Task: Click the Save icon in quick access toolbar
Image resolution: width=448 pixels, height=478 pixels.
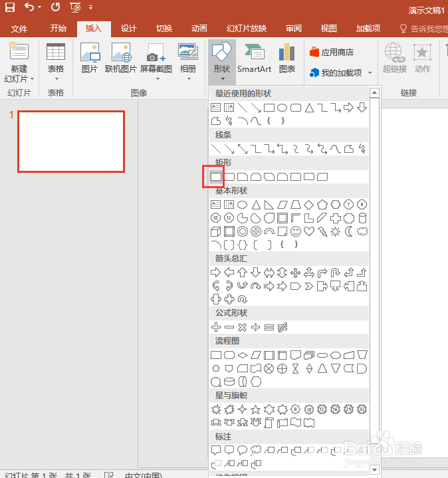Action: click(x=10, y=7)
